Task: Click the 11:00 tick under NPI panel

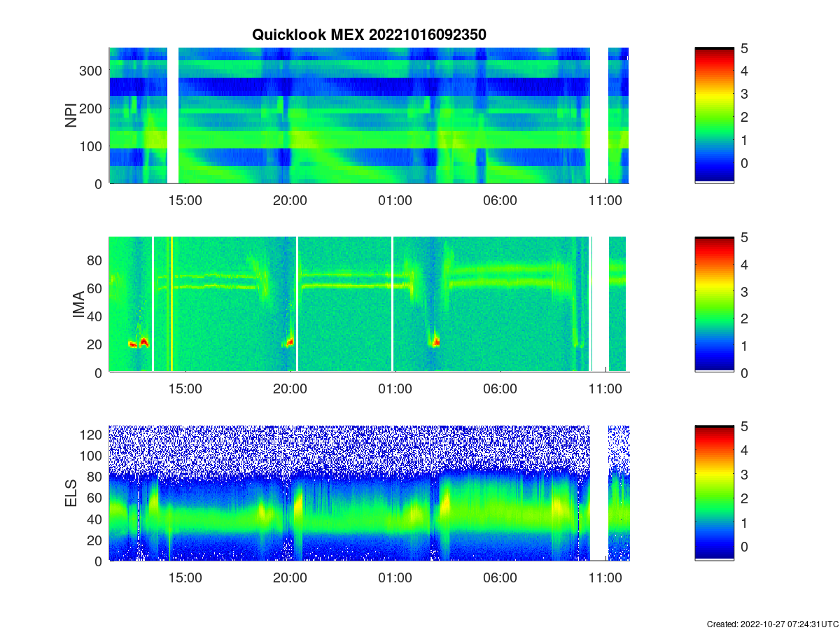Action: (605, 200)
